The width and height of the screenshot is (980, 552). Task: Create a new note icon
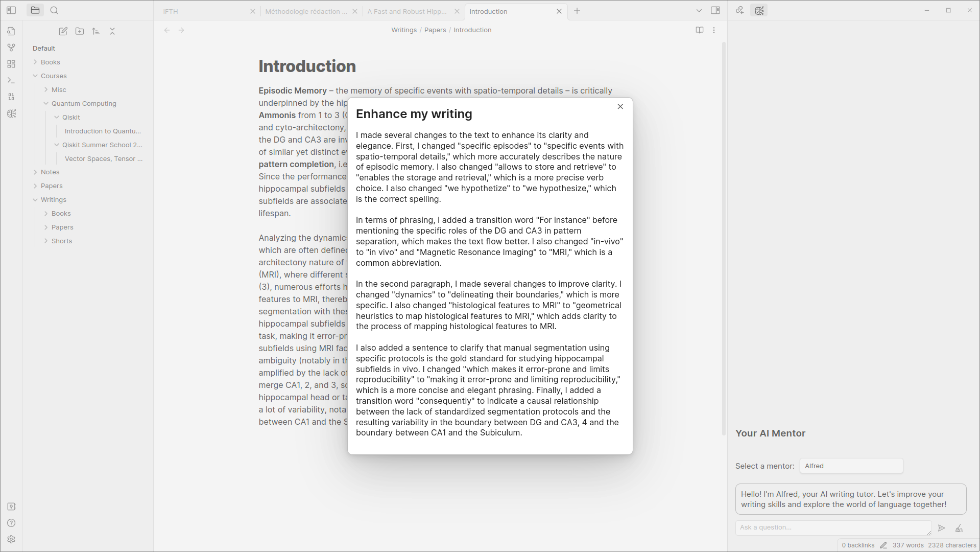[x=63, y=31]
